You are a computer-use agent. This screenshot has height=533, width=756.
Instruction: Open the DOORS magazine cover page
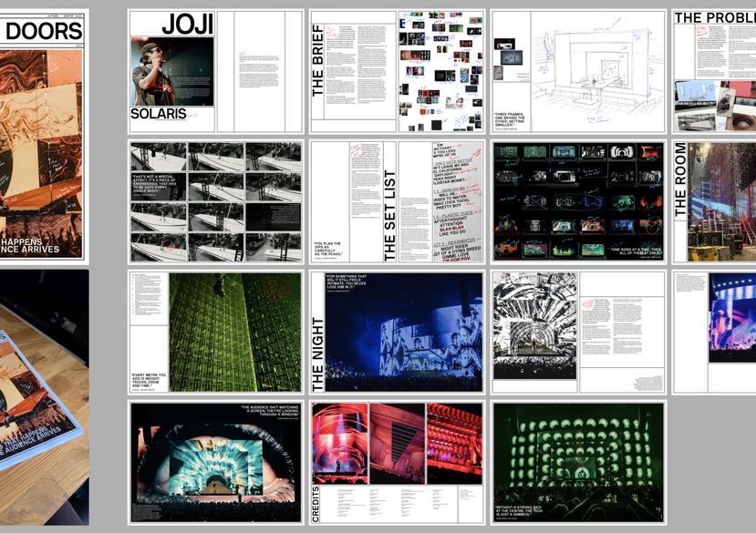[x=43, y=137]
